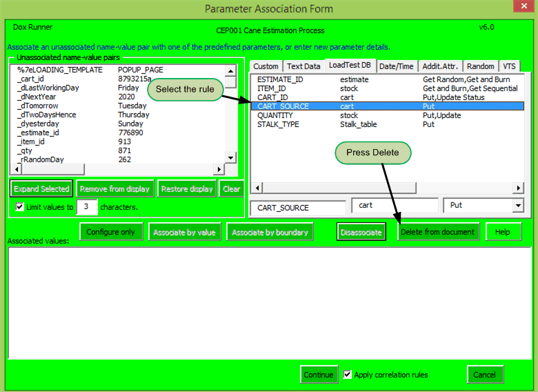The image size is (538, 392).
Task: Select QUANTITY rule row
Action: [388, 115]
